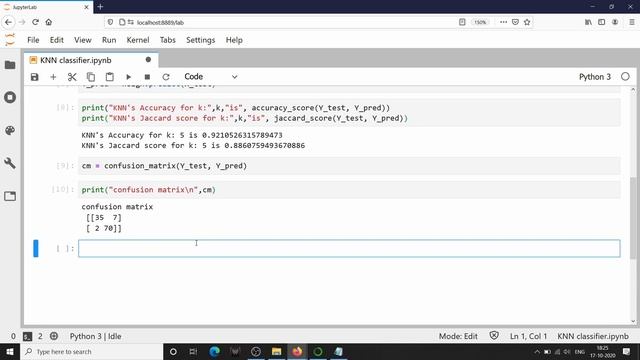This screenshot has width=640, height=360.
Task: Focus the empty code cell input
Action: tap(349, 249)
